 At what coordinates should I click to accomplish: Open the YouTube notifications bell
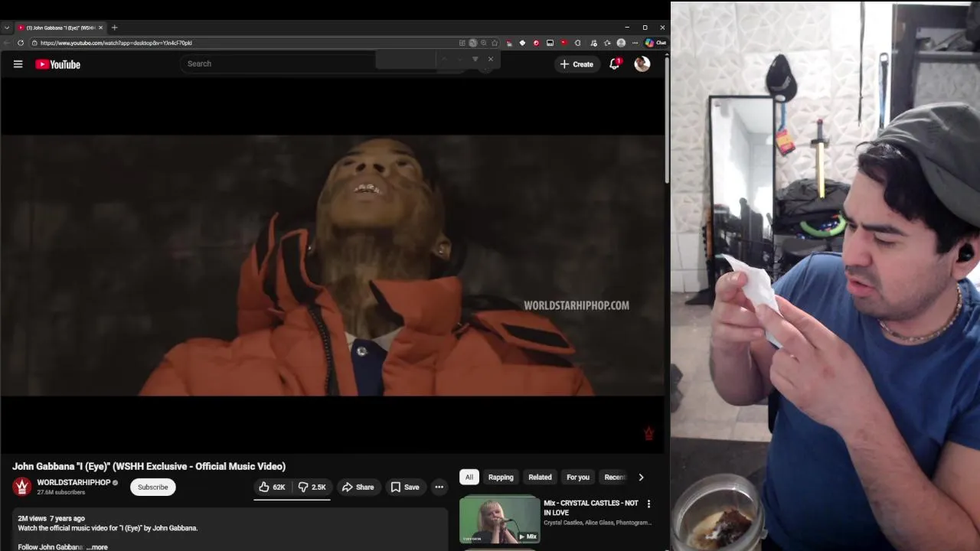point(614,64)
